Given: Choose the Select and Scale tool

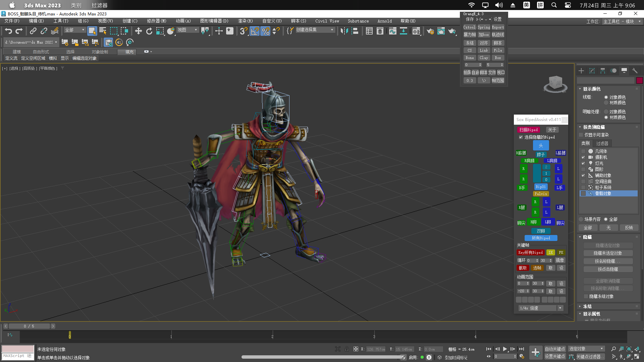Looking at the screenshot, I should (160, 31).
